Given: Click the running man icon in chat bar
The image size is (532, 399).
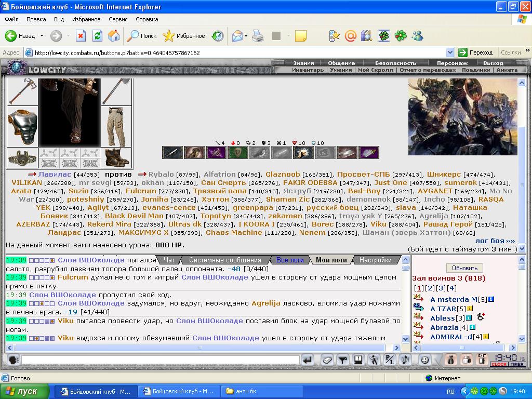Looking at the screenshot, I should click(374, 360).
